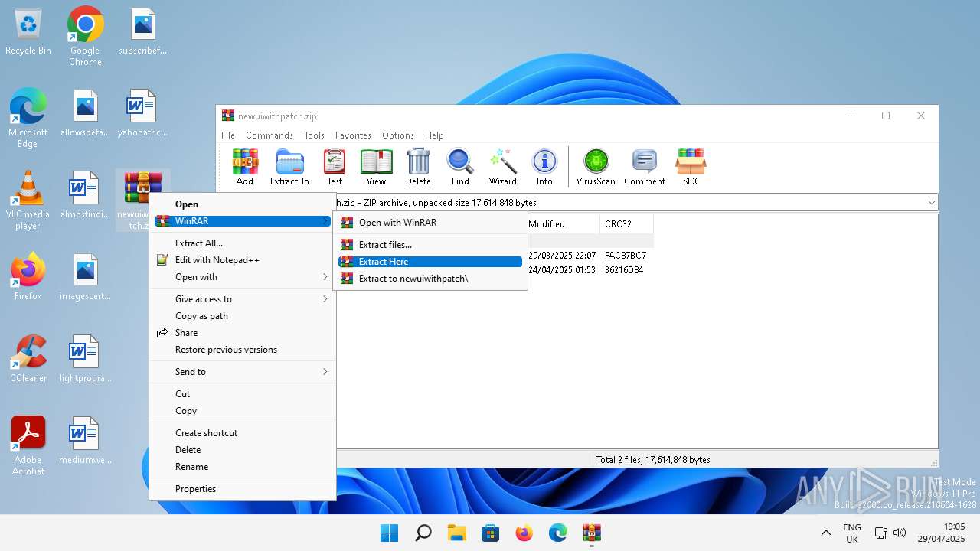The image size is (980, 551).
Task: Select the imagescert image file icon
Action: [x=85, y=277]
